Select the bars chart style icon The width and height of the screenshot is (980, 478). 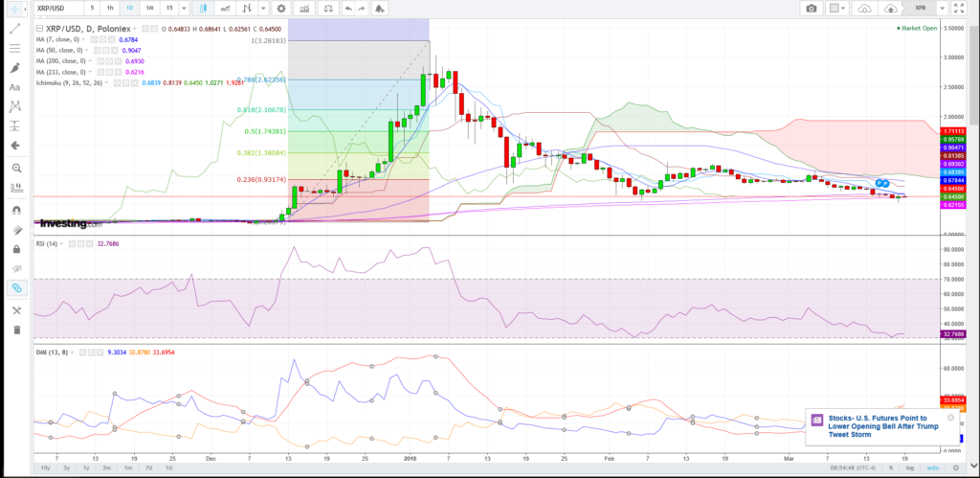tap(248, 8)
